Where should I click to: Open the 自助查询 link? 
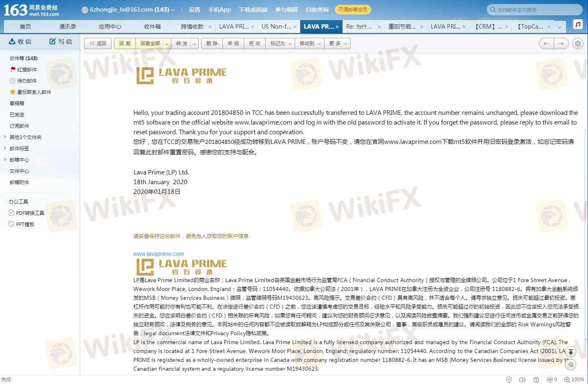pyautogui.click(x=317, y=10)
